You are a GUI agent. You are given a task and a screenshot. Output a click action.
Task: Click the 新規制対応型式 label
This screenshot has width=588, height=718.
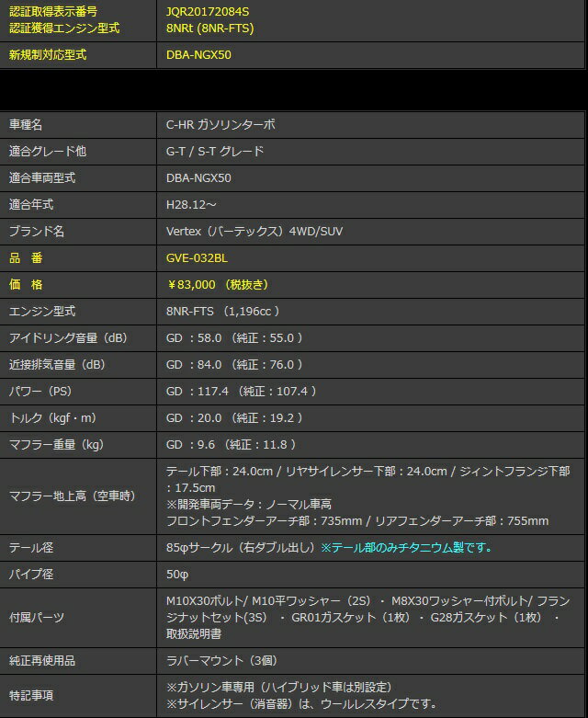click(x=48, y=55)
